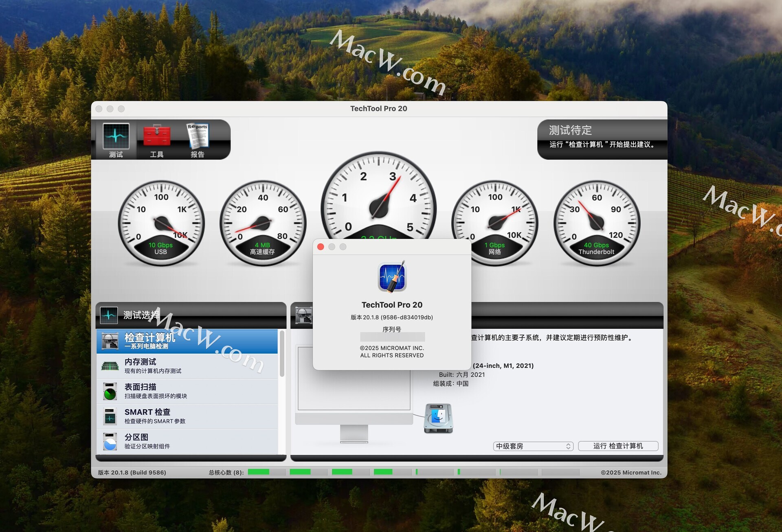Viewport: 782px width, 532px height.
Task: Select the 表面扫描 surface scan row
Action: click(x=187, y=392)
